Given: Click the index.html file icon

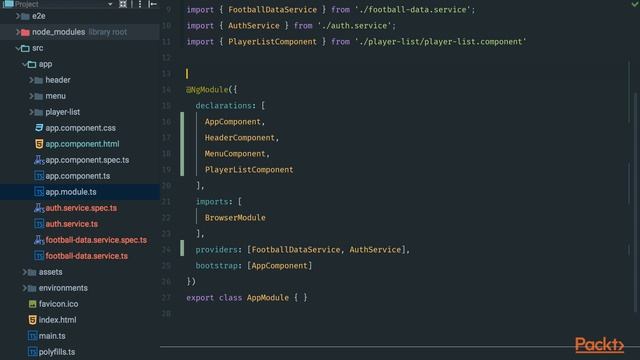Looking at the screenshot, I should click(32, 320).
